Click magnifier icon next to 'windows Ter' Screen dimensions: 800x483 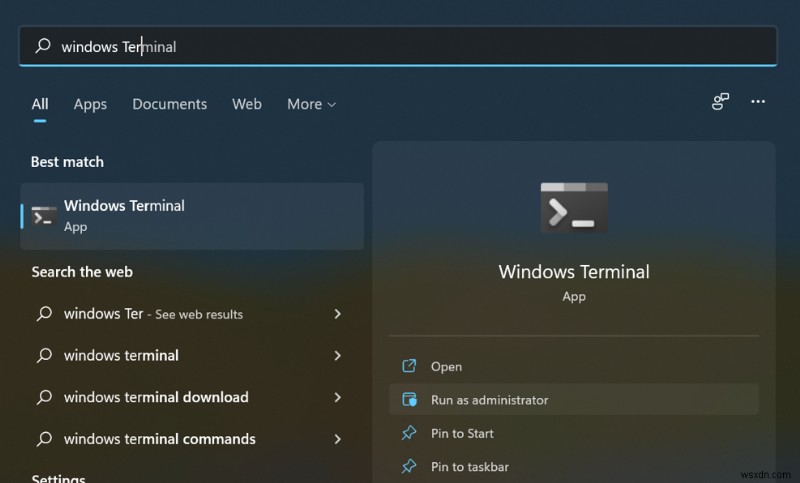point(44,314)
